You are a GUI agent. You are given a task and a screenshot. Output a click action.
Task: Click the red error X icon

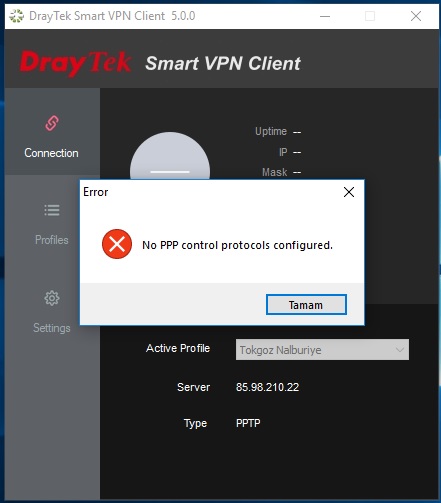pyautogui.click(x=117, y=244)
